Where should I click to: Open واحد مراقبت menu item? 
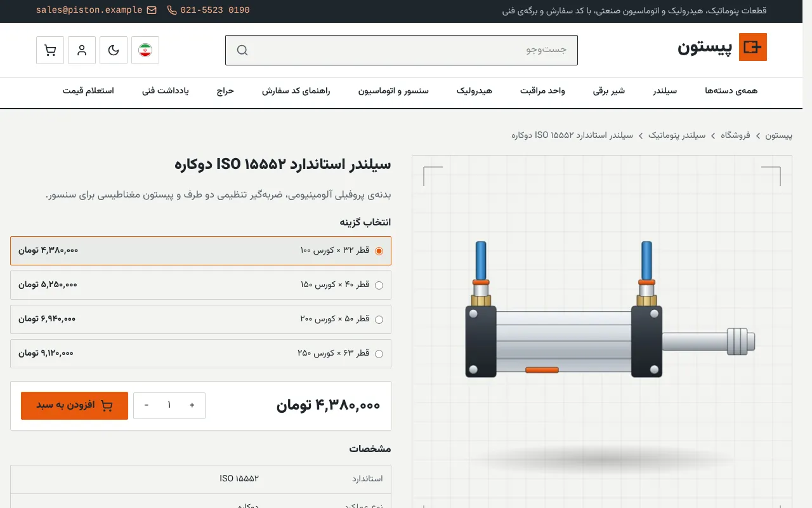click(542, 91)
